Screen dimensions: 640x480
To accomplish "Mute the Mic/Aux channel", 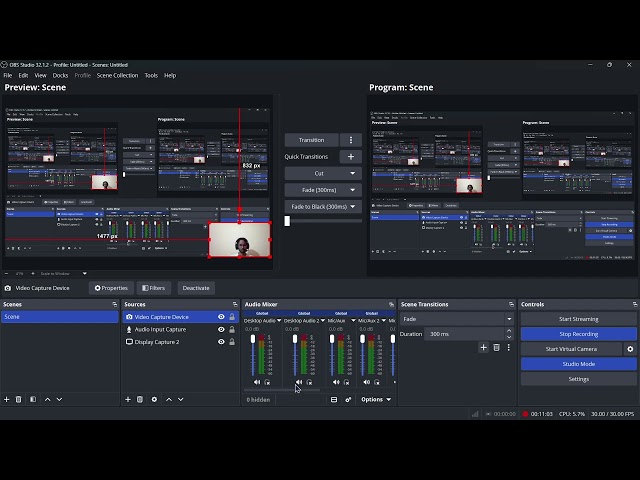I will click(x=336, y=382).
